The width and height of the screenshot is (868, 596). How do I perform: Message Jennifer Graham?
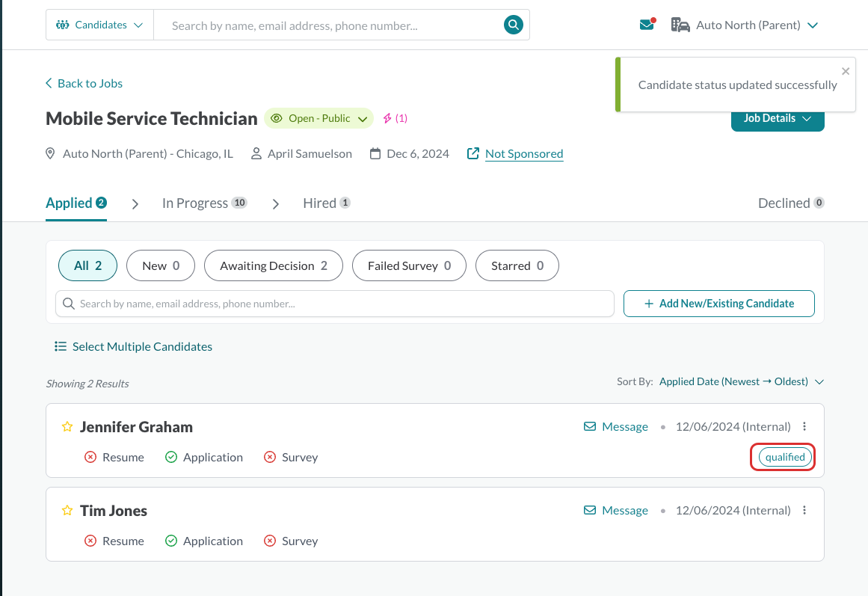[615, 426]
